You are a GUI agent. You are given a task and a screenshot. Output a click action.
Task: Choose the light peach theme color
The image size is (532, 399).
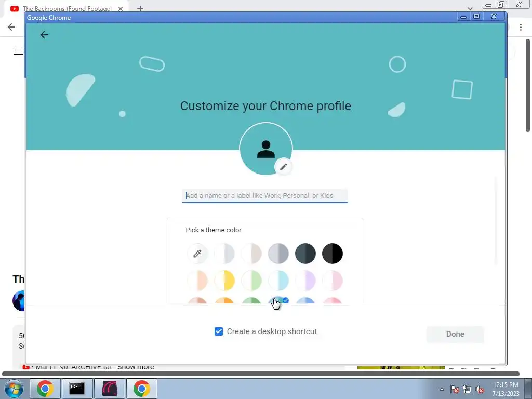197,281
